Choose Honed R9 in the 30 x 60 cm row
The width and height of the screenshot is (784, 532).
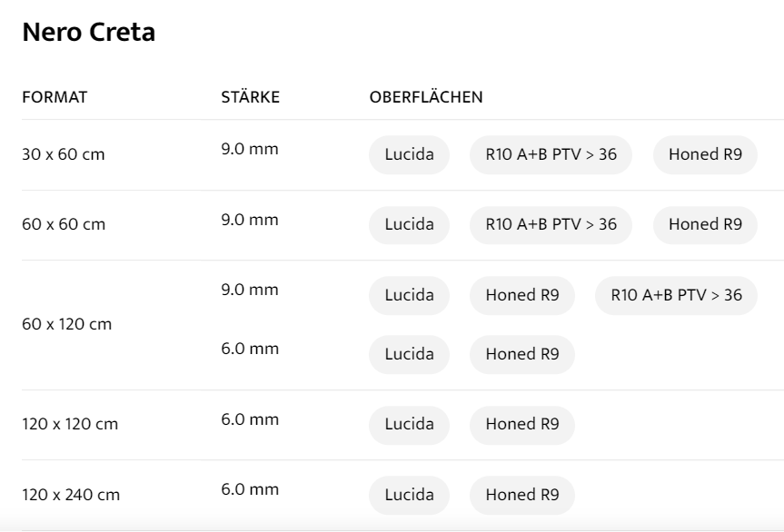coord(705,154)
